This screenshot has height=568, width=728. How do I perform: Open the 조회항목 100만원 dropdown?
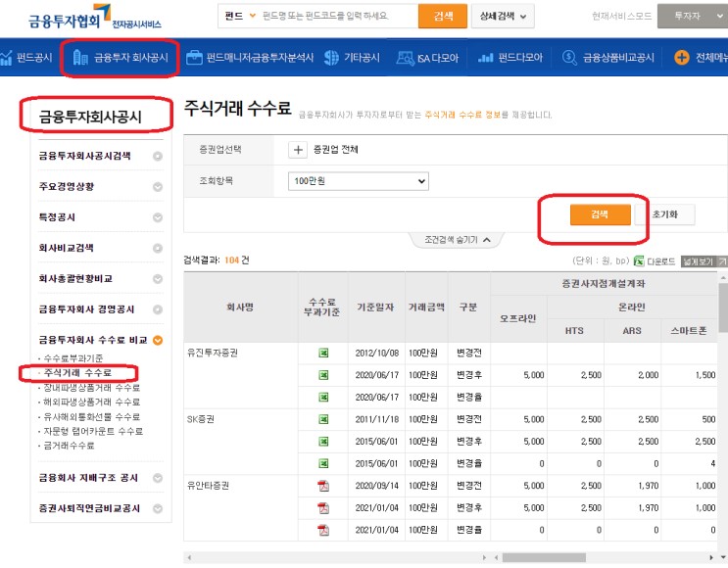(359, 181)
